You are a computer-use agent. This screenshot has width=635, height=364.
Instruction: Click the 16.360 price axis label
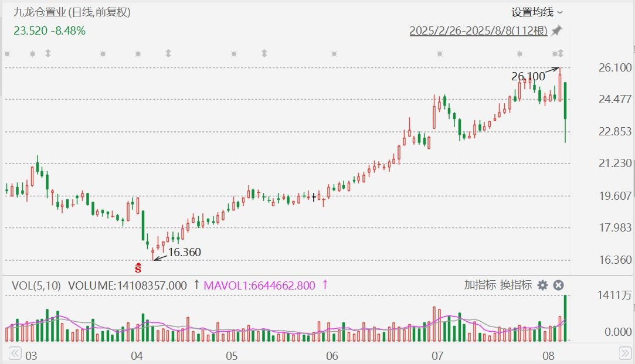tap(615, 260)
